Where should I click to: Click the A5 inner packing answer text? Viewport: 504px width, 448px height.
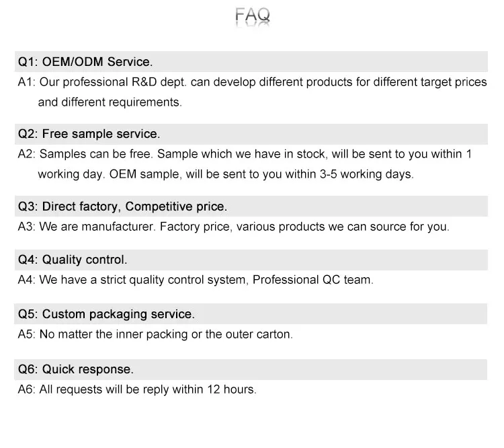click(x=155, y=334)
